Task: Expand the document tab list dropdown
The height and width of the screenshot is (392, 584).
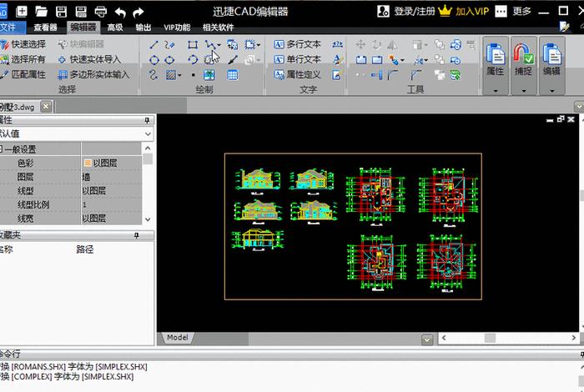Action: pyautogui.click(x=579, y=107)
